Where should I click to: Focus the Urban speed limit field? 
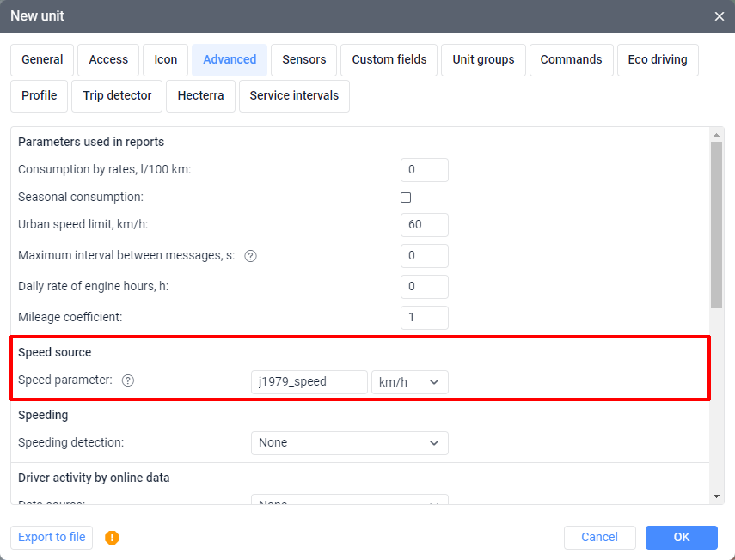424,225
